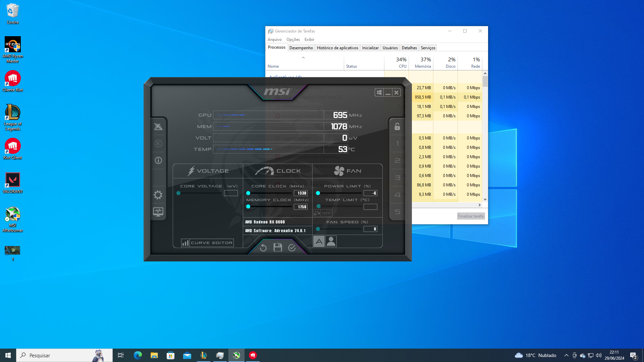Open the Exibir menu in Task Manager
This screenshot has width=644, height=362.
click(309, 40)
